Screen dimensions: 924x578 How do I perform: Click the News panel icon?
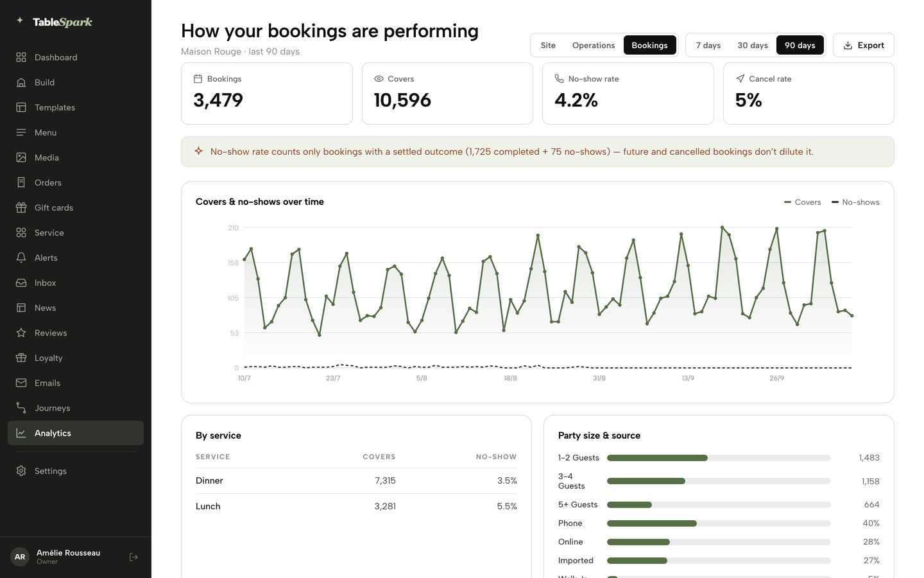[21, 308]
